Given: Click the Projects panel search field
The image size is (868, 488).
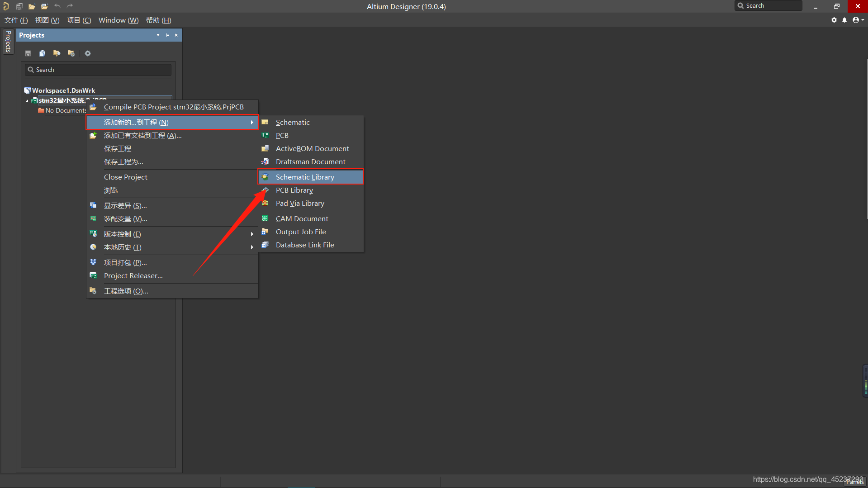Looking at the screenshot, I should [x=98, y=70].
